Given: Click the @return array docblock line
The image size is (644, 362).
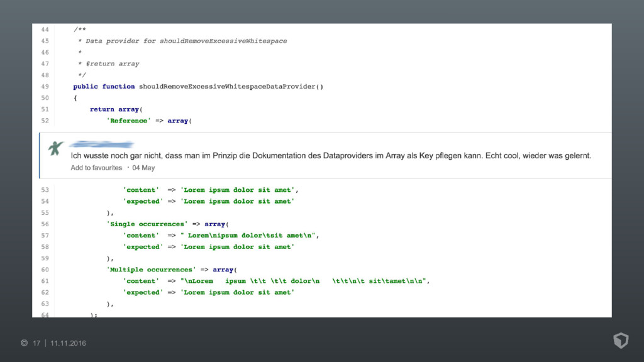Looking at the screenshot, I should pyautogui.click(x=109, y=63).
